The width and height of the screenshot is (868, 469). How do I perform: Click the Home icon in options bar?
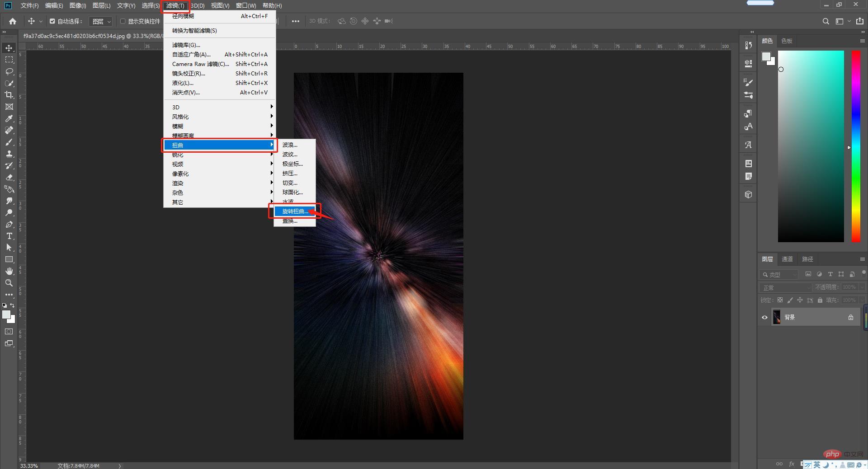pyautogui.click(x=13, y=21)
